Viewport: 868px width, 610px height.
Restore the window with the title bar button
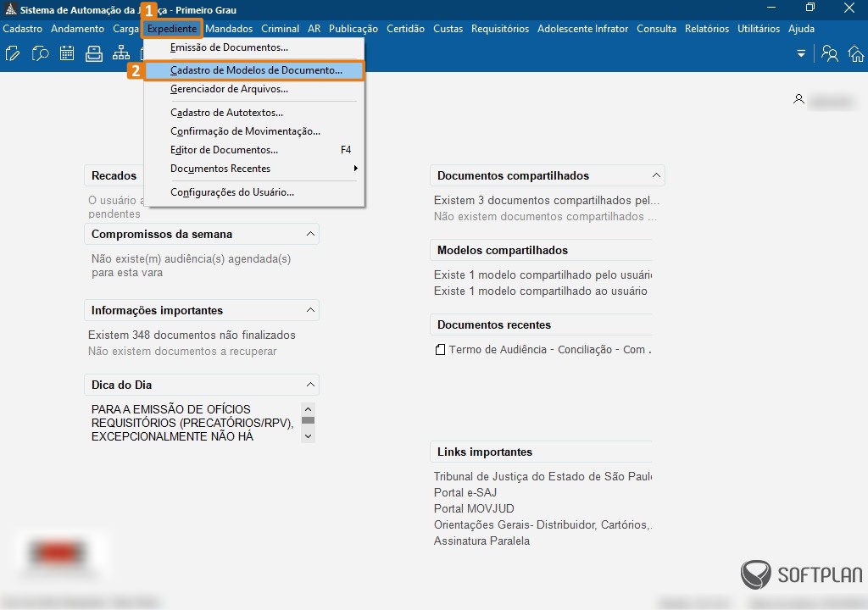[x=810, y=8]
